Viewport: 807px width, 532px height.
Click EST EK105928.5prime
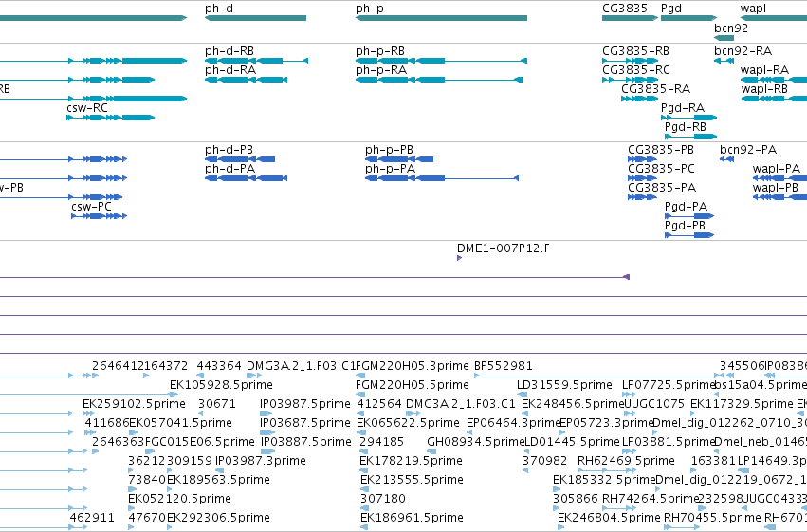pyautogui.click(x=221, y=385)
